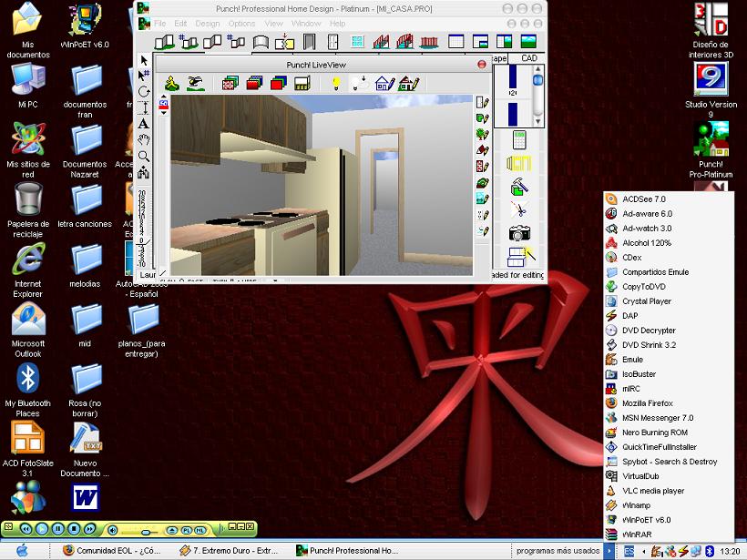The height and width of the screenshot is (560, 747).
Task: Launch DVD Shrink 3.2 from list
Action: [x=669, y=345]
